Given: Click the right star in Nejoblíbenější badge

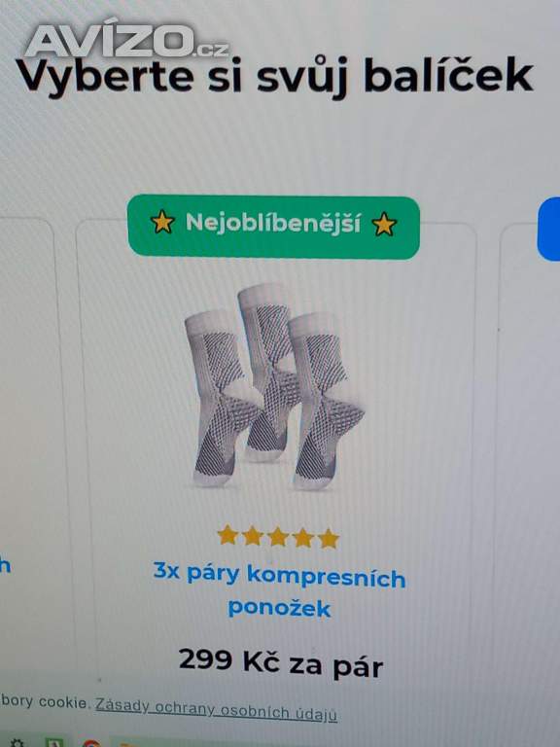Looking at the screenshot, I should [384, 225].
